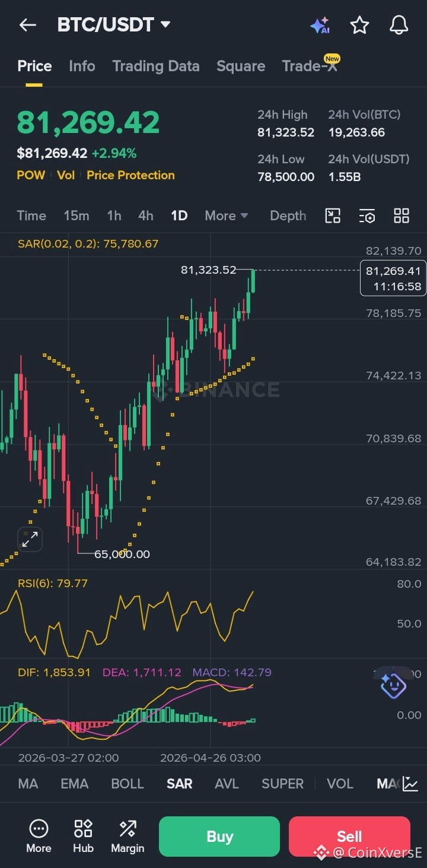The image size is (427, 868).
Task: Enable the MA indicator
Action: [x=28, y=784]
